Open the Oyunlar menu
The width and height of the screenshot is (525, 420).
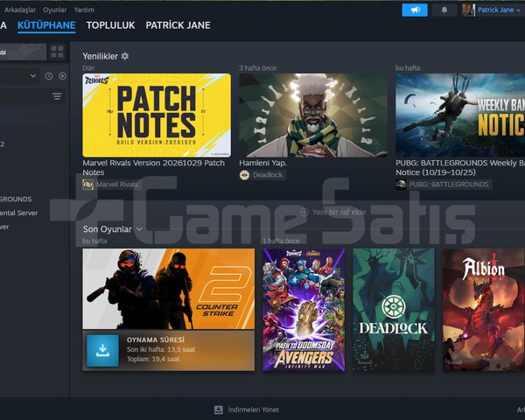pos(54,10)
